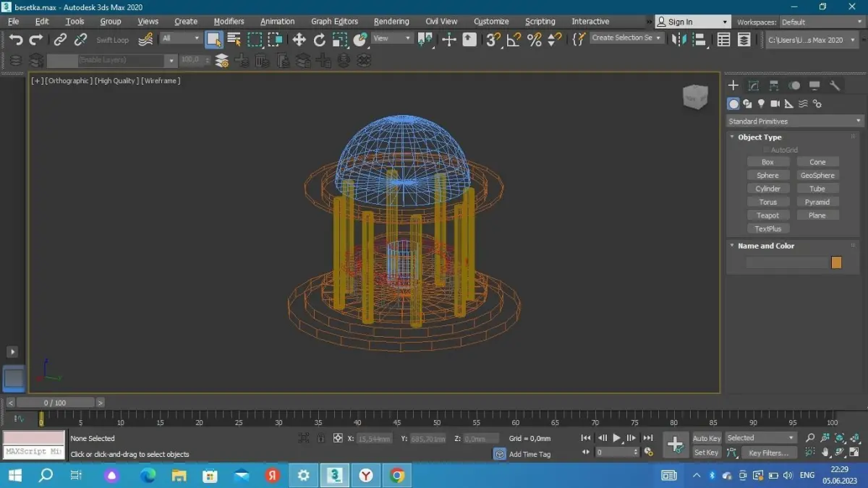Click the Undo arrow icon

pos(16,40)
